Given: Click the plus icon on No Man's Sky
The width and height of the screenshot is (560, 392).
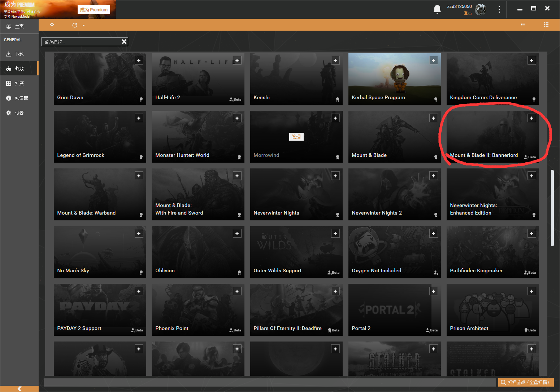Looking at the screenshot, I should coord(139,234).
